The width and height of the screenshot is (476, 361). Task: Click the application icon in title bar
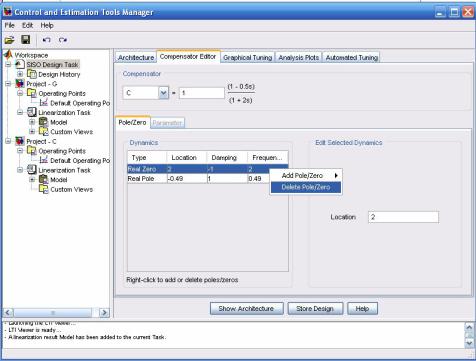(x=7, y=12)
